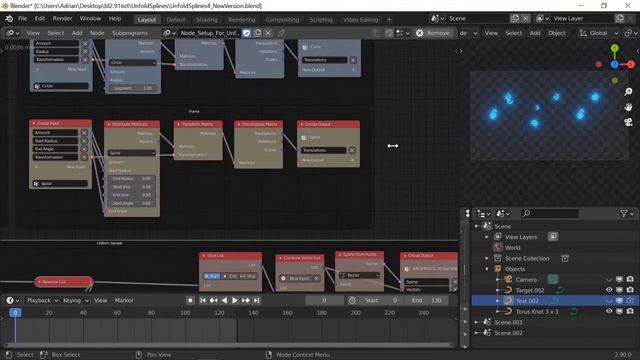This screenshot has width=640, height=360.
Task: Click the Camera object icon in outliner
Action: [508, 280]
